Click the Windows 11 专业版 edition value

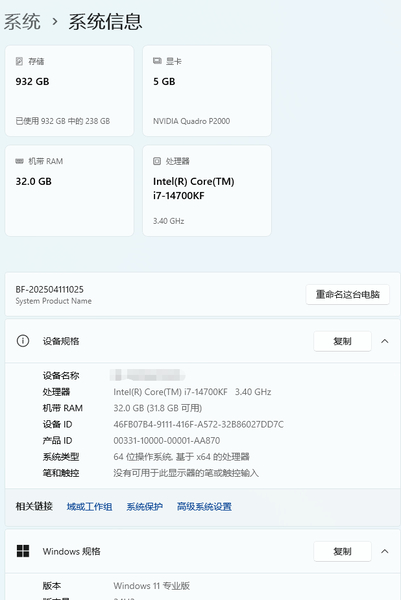[x=152, y=585]
